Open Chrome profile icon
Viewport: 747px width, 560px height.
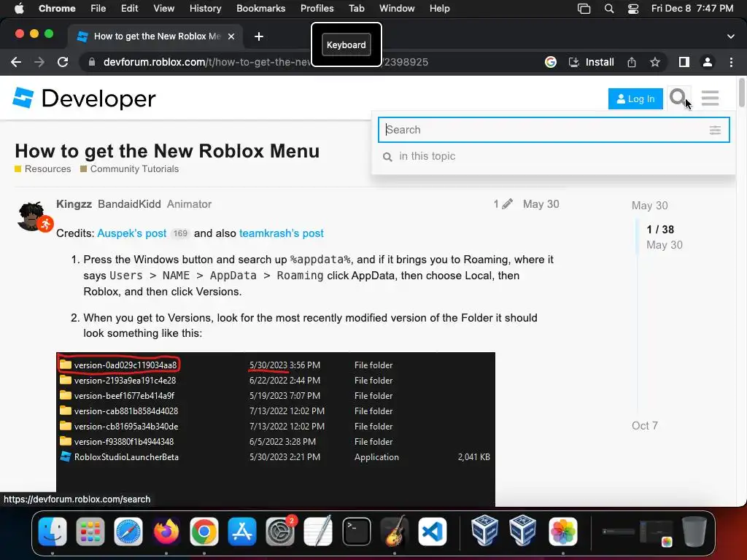click(708, 62)
